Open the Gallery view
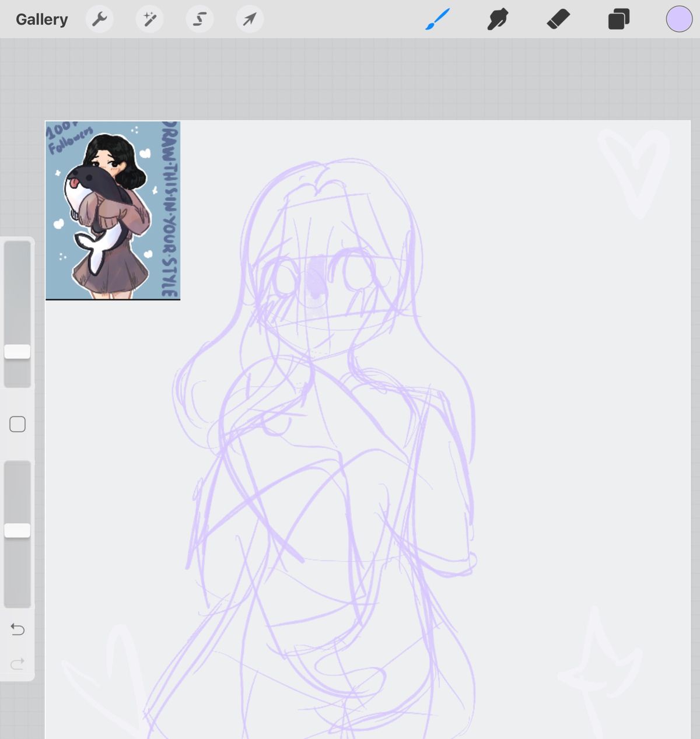The image size is (700, 739). [x=41, y=19]
